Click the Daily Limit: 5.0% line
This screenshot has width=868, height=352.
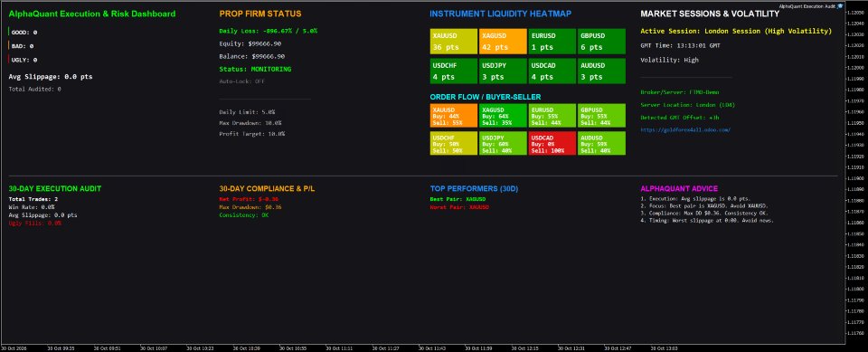coord(247,112)
